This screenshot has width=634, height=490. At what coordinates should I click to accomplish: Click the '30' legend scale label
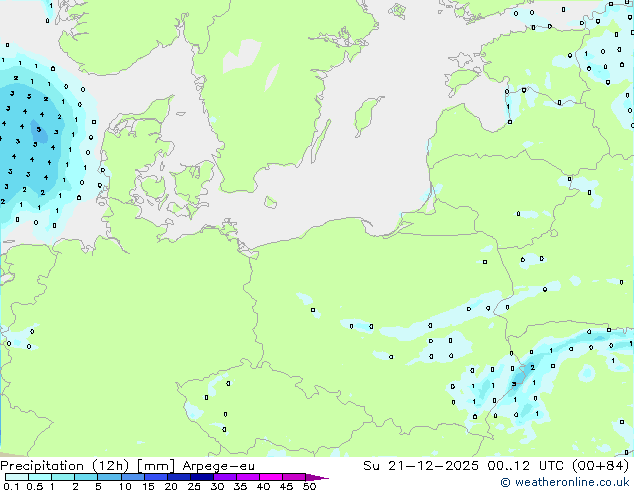tap(217, 486)
